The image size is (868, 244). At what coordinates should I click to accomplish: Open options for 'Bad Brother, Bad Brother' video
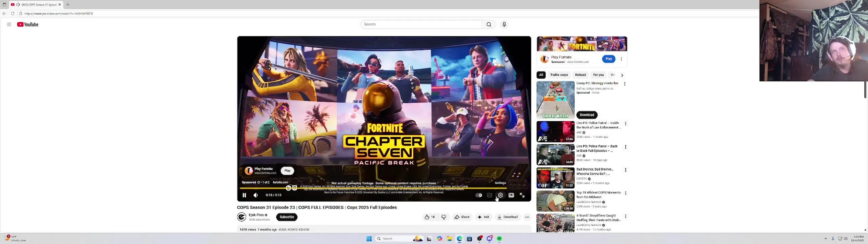(626, 170)
